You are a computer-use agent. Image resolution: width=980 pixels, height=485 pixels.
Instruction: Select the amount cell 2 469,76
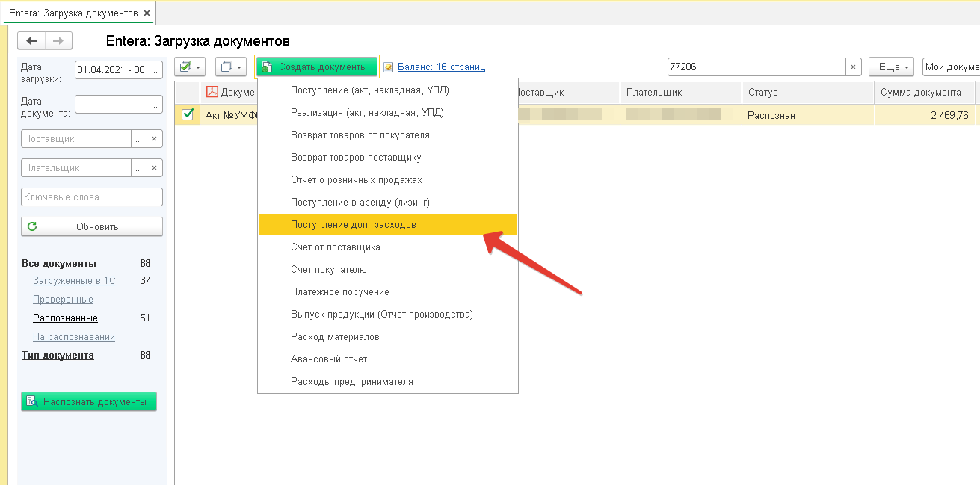tap(924, 115)
